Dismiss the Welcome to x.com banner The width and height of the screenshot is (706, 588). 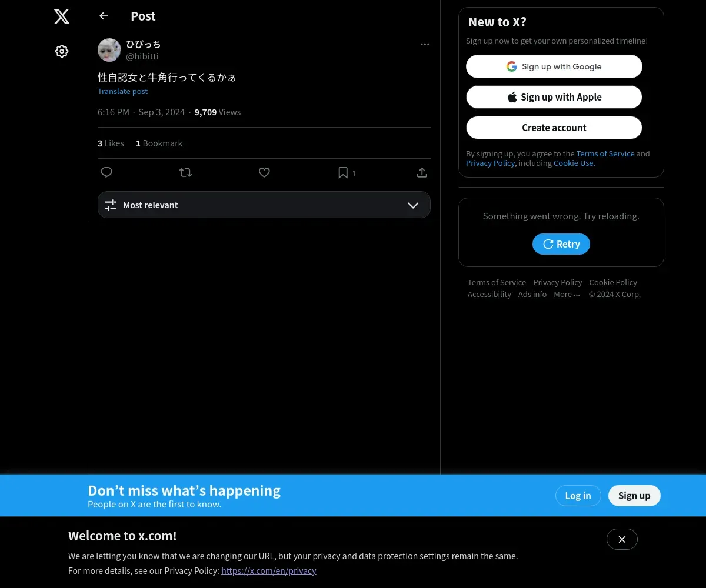coord(622,539)
